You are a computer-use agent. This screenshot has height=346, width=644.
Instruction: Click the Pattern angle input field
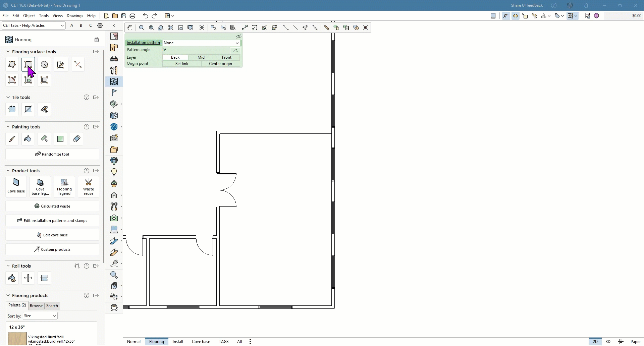click(x=196, y=50)
